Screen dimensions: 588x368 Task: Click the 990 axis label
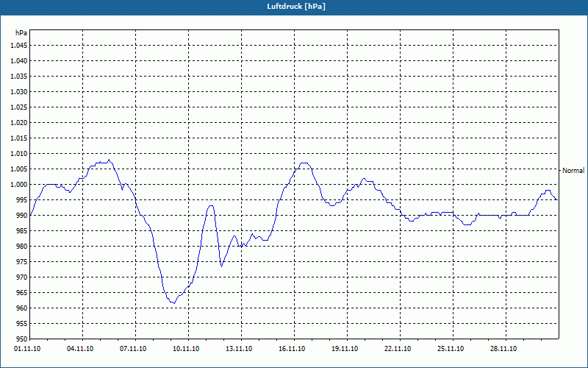(x=23, y=216)
